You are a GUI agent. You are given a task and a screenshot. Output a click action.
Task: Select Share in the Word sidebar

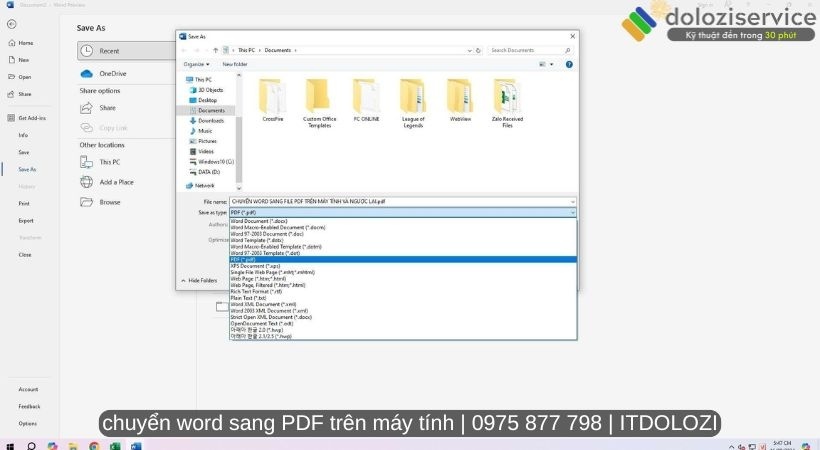(20, 94)
